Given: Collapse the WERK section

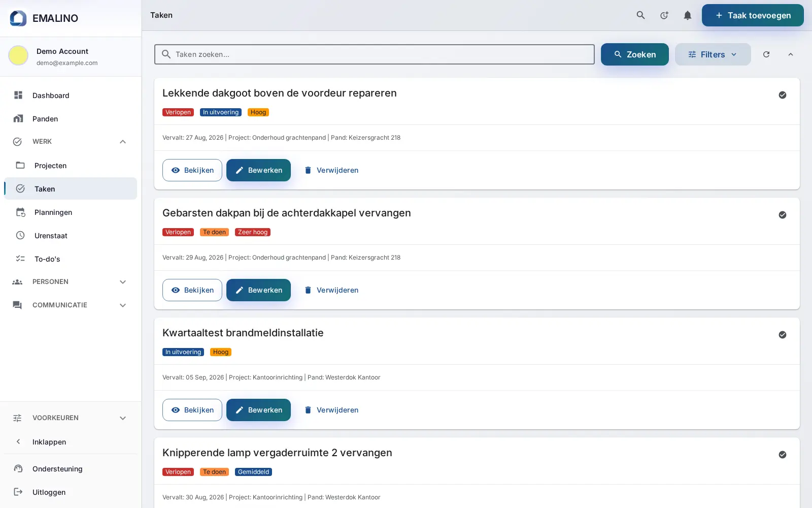Looking at the screenshot, I should (71, 142).
